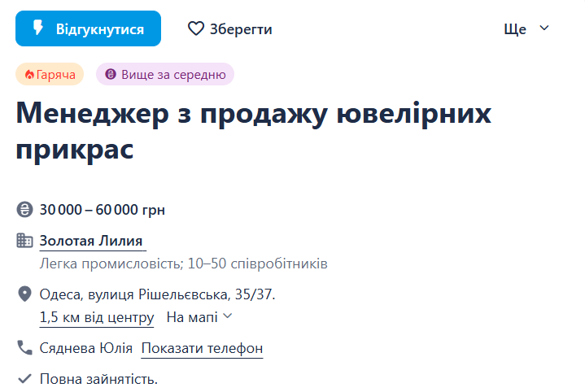Click the blue Відгукнутися apply button
This screenshot has width=585, height=392.
(88, 28)
